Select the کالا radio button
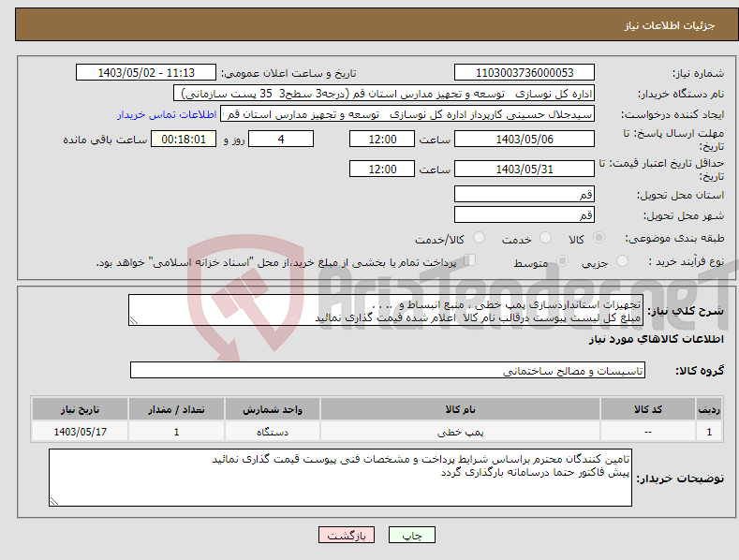This screenshot has height=560, width=739. [x=599, y=238]
